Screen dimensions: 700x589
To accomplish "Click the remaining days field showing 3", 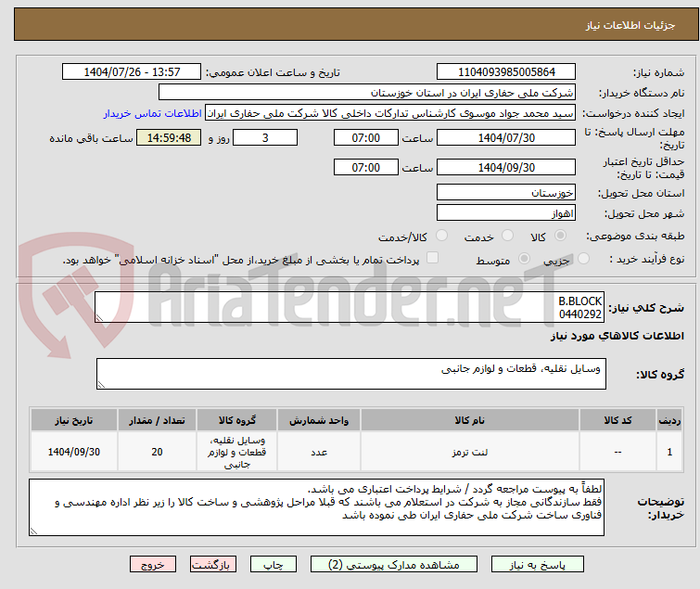I will 265,137.
